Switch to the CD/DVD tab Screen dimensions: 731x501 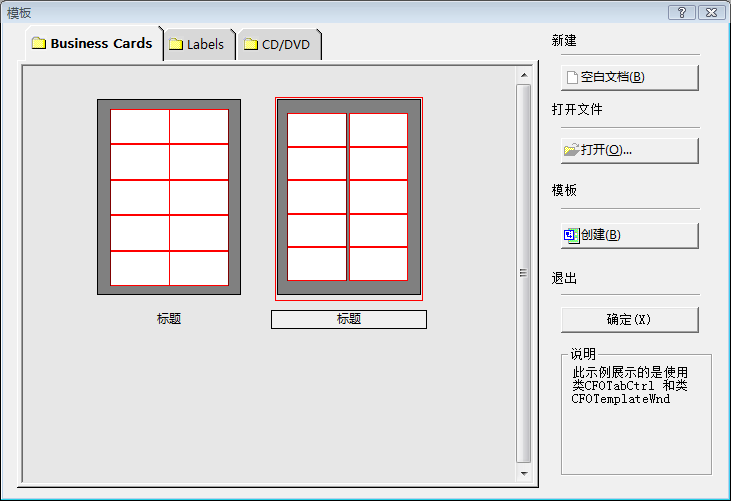[279, 45]
